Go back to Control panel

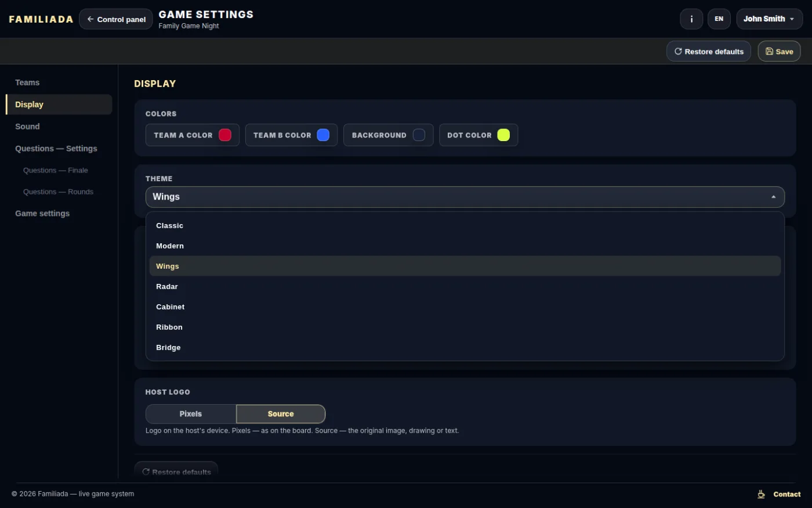point(116,19)
